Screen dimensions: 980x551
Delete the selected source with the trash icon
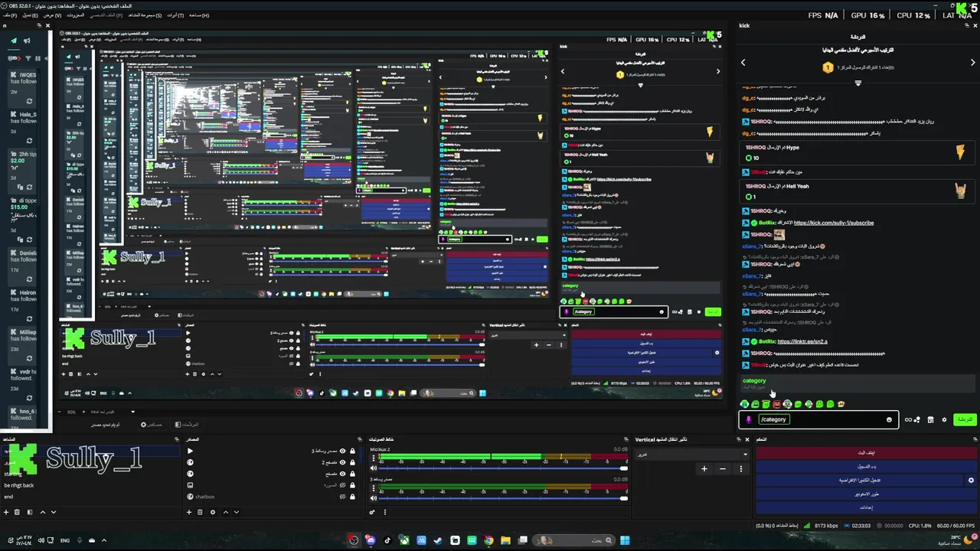click(201, 512)
